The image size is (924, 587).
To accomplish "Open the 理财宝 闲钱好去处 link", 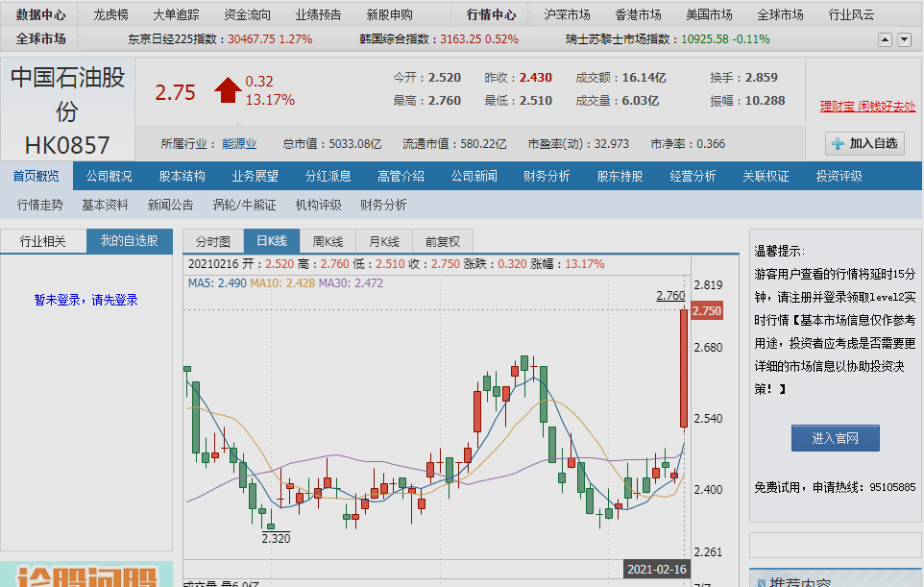I will click(867, 107).
